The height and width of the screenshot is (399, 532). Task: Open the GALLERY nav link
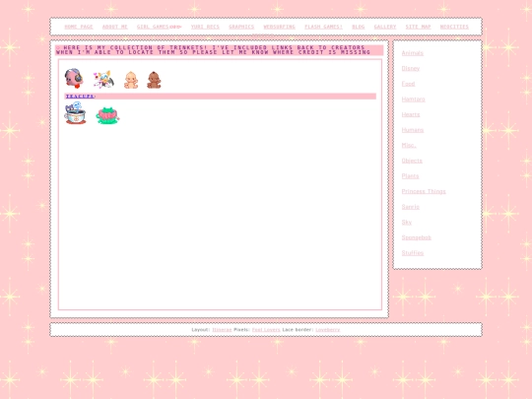click(x=385, y=27)
